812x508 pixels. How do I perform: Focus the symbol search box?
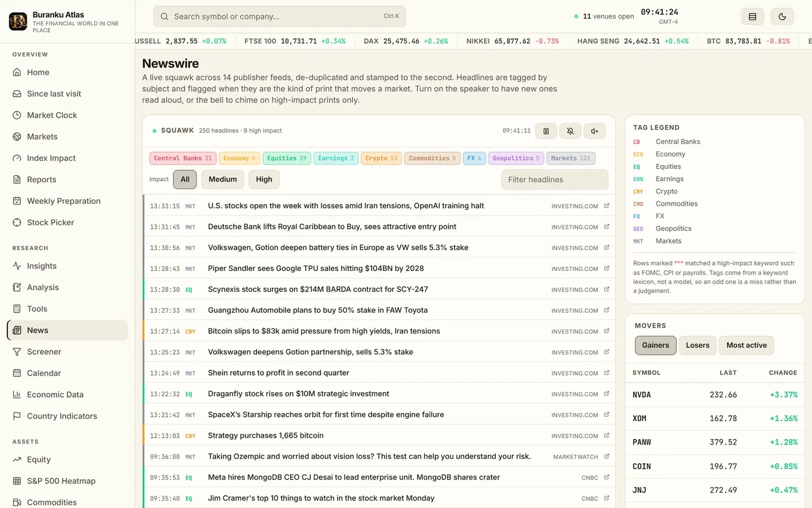click(x=279, y=17)
